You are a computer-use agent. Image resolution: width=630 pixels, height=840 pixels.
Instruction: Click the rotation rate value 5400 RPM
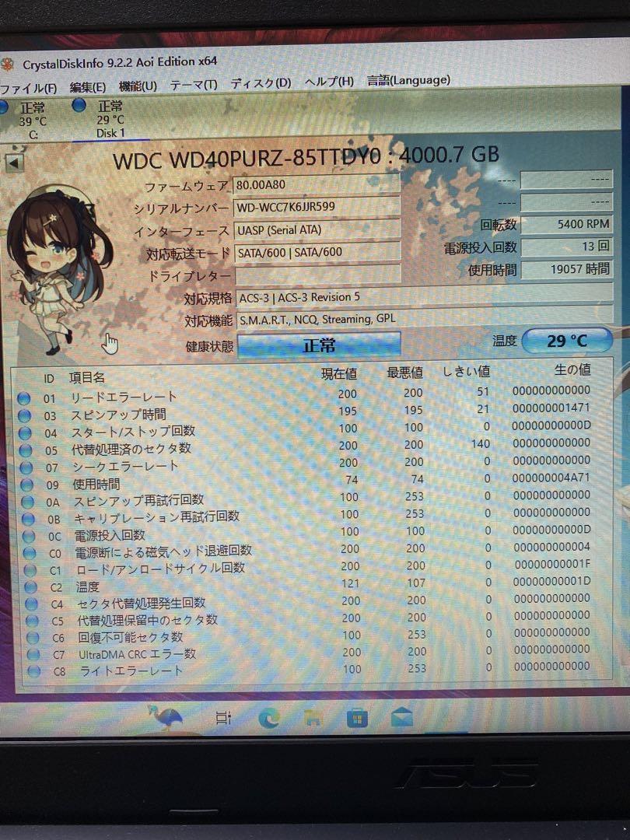(x=566, y=225)
